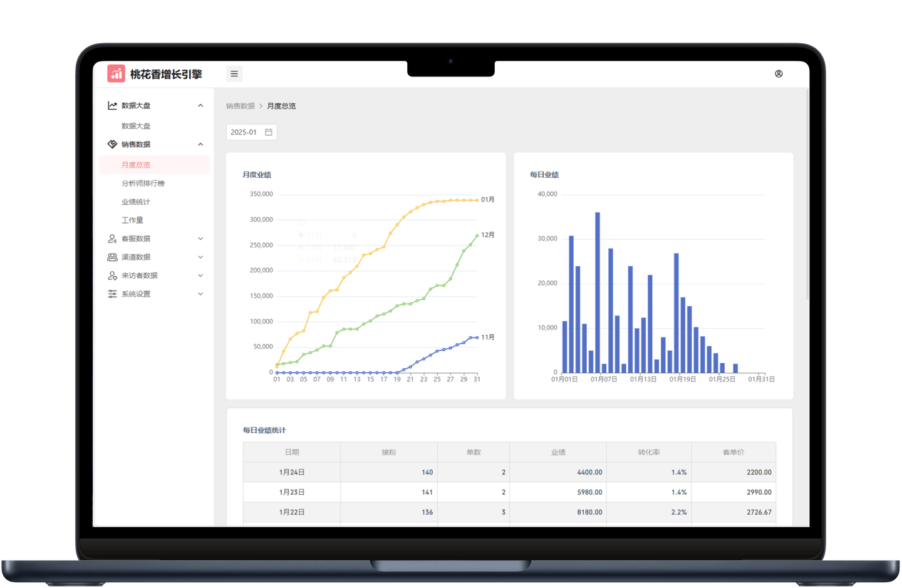Screen dimensions: 902x588
Task: Click the 桃花香增长引擎 logo icon
Action: (x=116, y=74)
